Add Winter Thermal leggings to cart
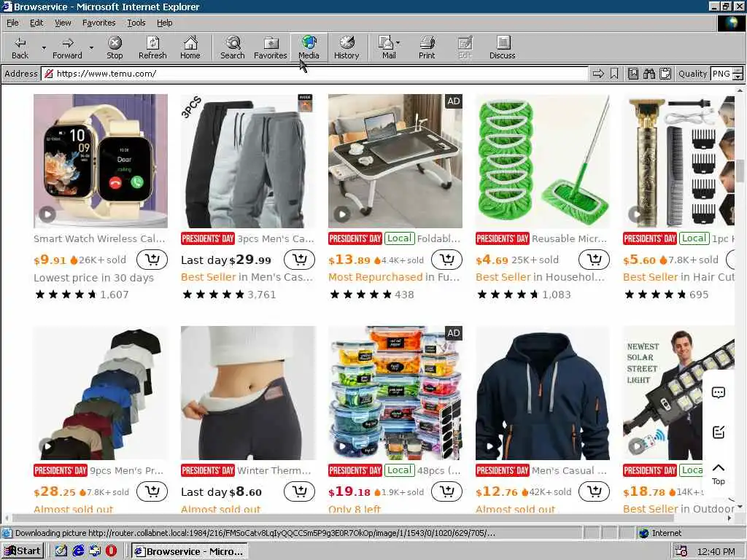Image resolution: width=747 pixels, height=560 pixels. click(x=299, y=491)
